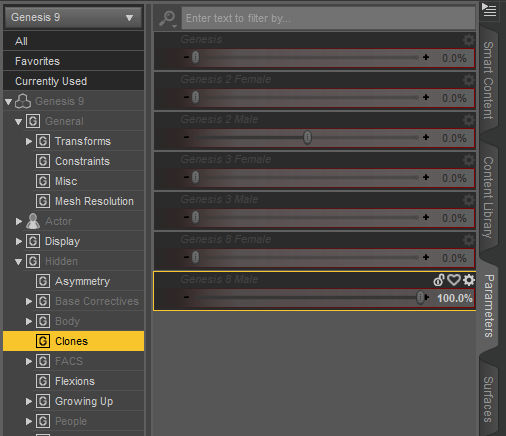Image resolution: width=506 pixels, height=436 pixels.
Task: Open the Genesis 8 Male settings gear
Action: coord(469,280)
